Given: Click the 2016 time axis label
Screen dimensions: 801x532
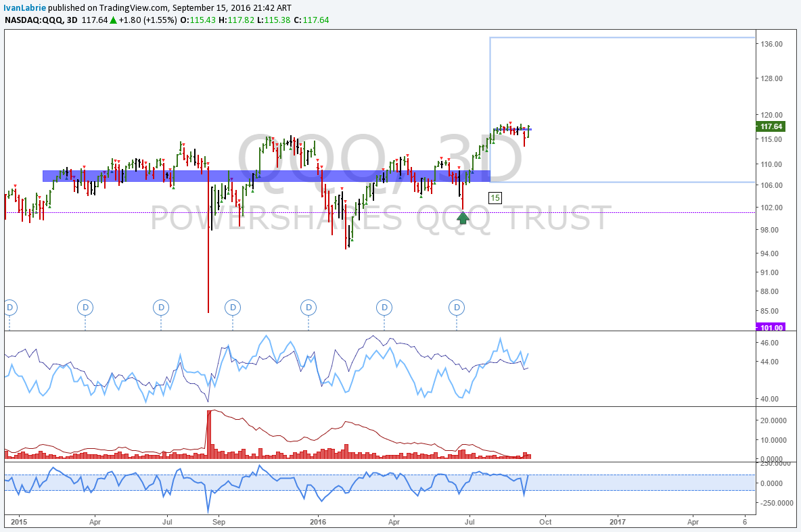Looking at the screenshot, I should pos(318,522).
